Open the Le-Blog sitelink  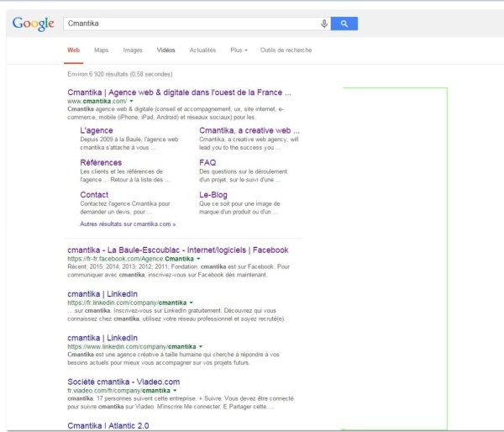click(213, 195)
